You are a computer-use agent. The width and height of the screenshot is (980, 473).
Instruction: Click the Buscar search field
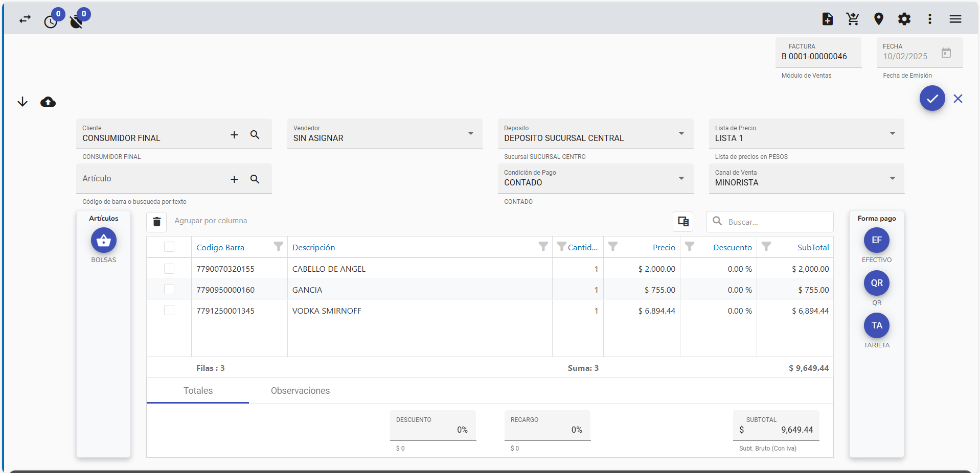770,222
